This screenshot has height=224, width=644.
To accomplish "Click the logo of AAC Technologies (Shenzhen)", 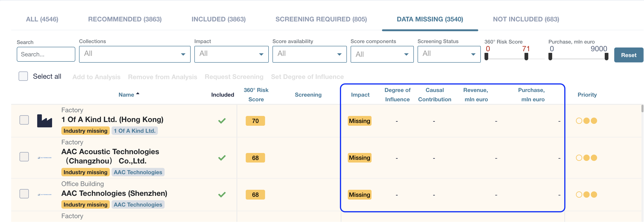I will (x=44, y=194).
